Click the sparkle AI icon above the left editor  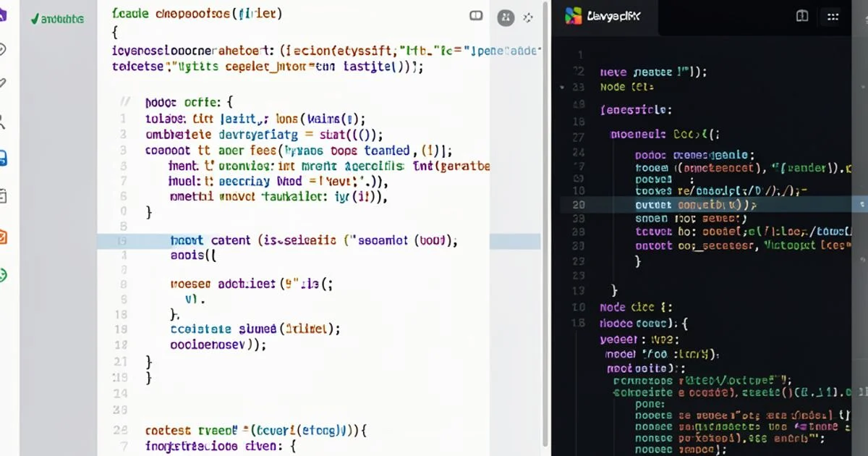coord(528,17)
